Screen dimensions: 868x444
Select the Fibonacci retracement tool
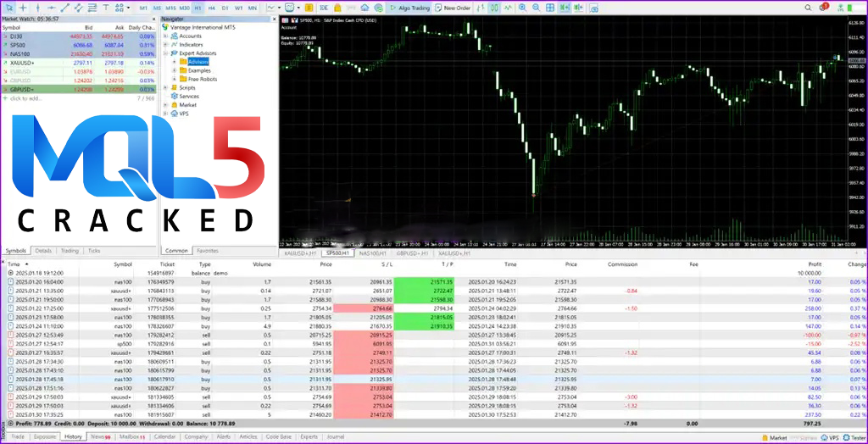click(x=92, y=8)
